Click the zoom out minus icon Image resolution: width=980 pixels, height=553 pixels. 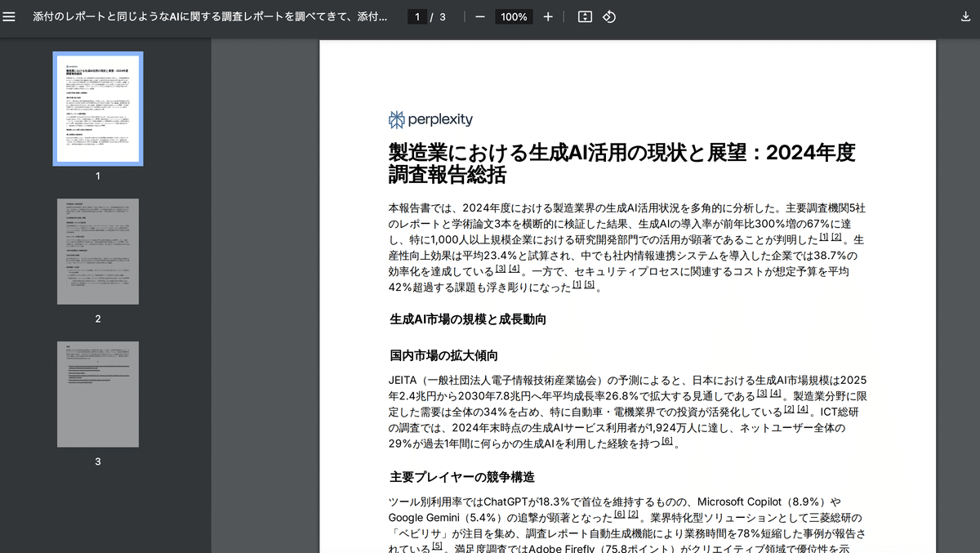click(479, 17)
